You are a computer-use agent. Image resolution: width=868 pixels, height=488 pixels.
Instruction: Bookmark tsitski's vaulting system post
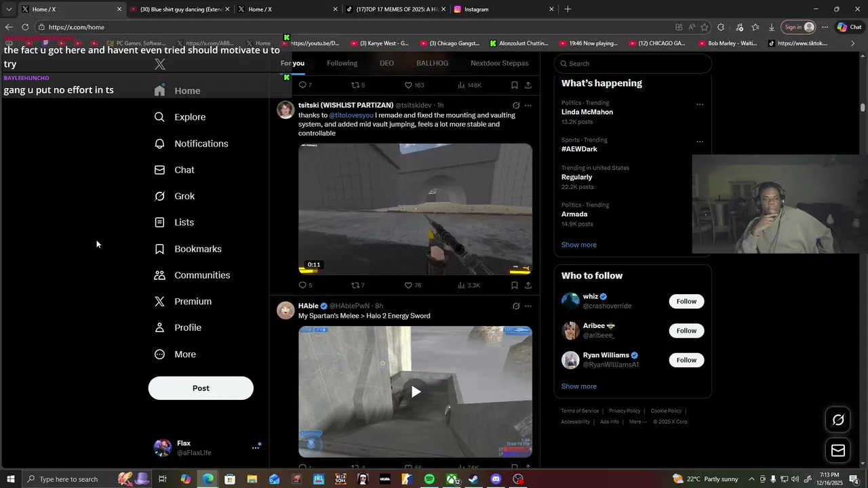click(x=515, y=285)
